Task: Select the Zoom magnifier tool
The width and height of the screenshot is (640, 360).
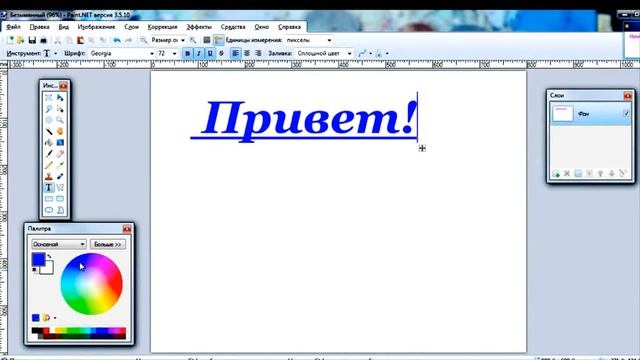Action: pyautogui.click(x=60, y=120)
